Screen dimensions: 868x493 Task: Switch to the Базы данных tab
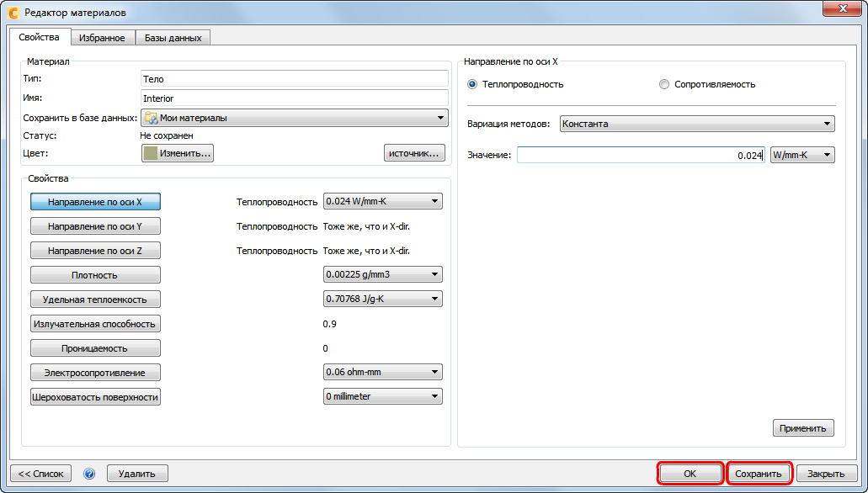point(173,38)
